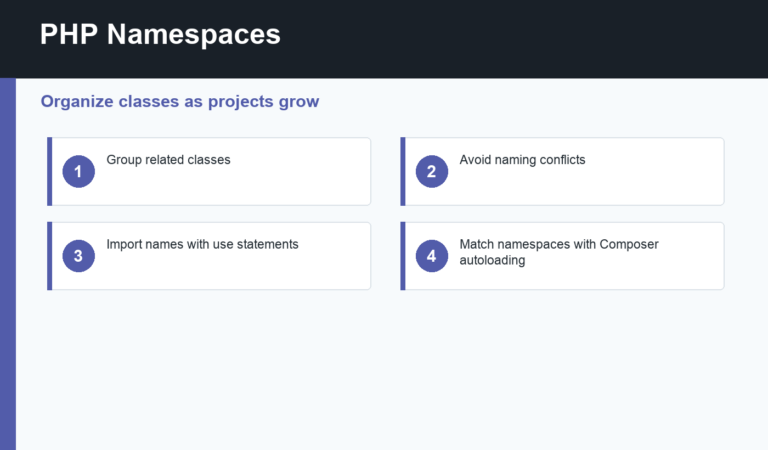The image size is (768, 450).
Task: Select text 'Group related classes'
Action: [168, 160]
